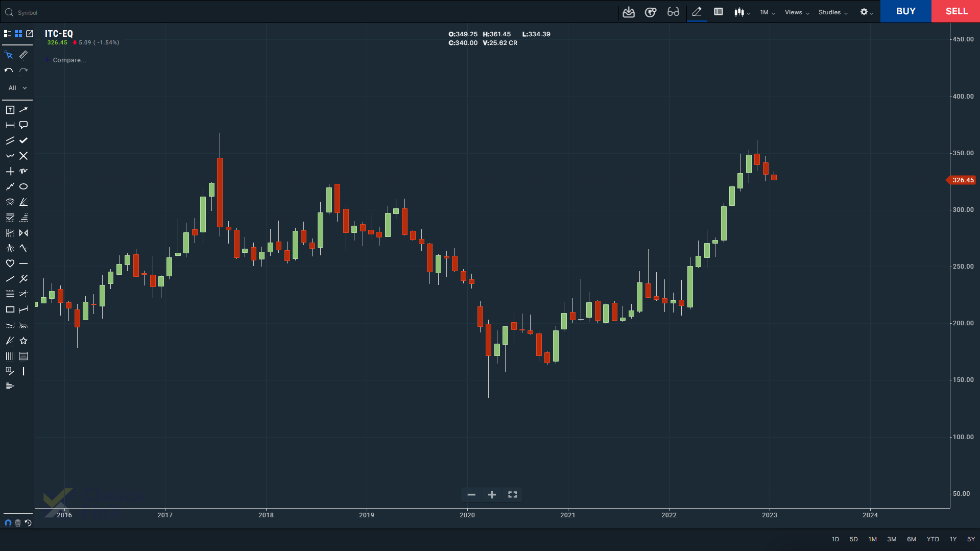The image size is (980, 551).
Task: Open the rupee coin icon
Action: tap(651, 12)
